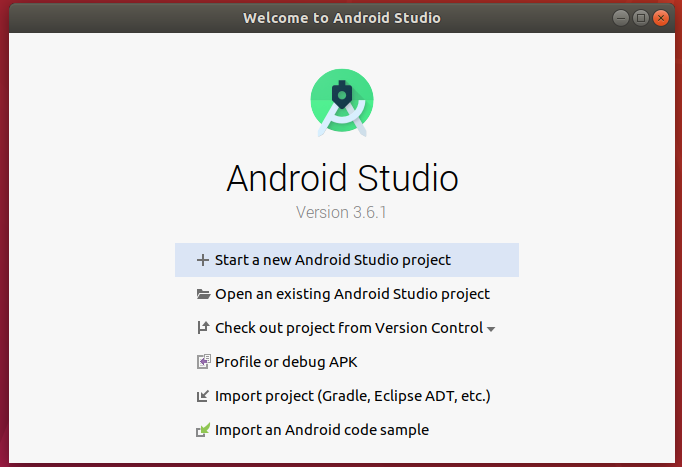Click the plus icon for new project
The image size is (682, 467).
click(203, 260)
